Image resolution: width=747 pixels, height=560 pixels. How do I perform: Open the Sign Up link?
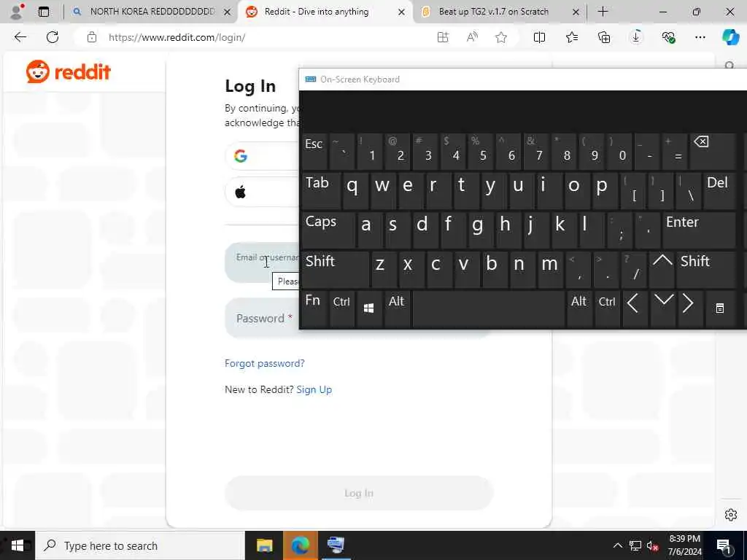click(314, 389)
